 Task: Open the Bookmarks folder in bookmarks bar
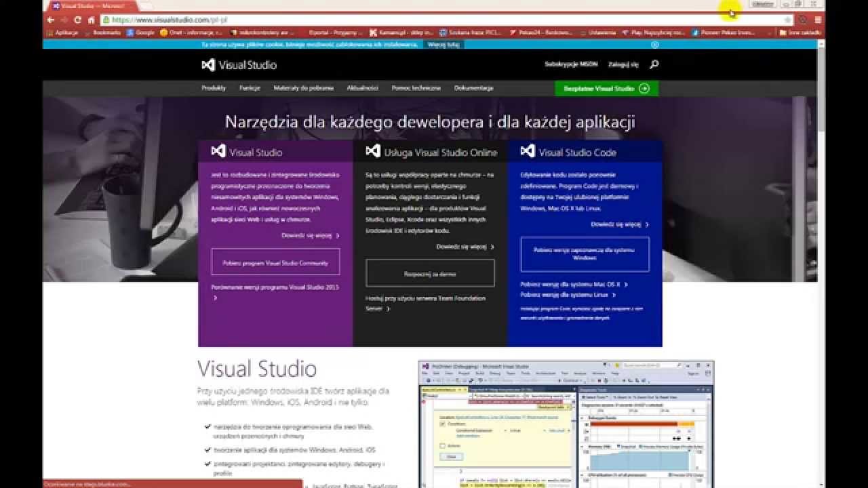[x=102, y=32]
